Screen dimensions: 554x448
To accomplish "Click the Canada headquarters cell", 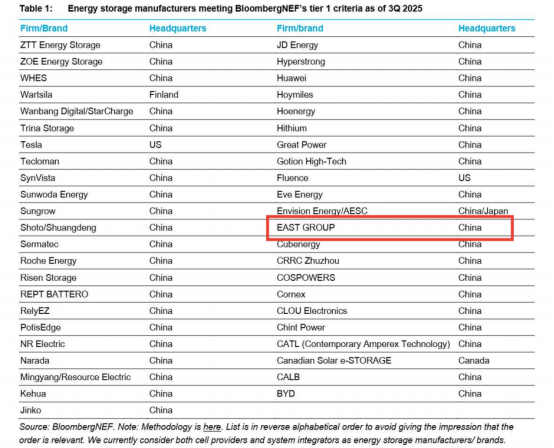I will [x=474, y=360].
